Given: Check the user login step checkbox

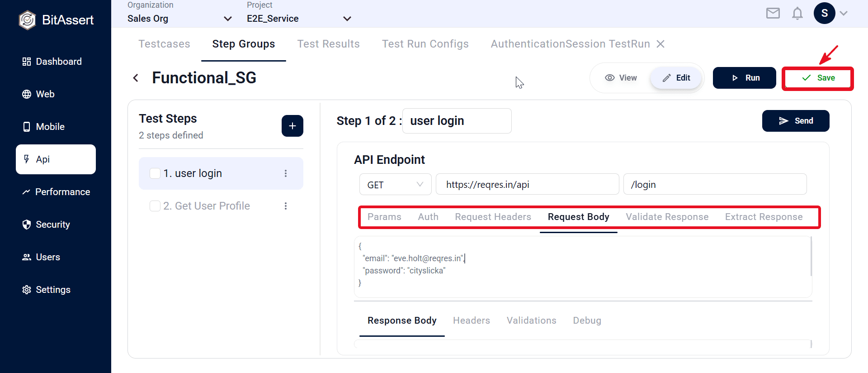Looking at the screenshot, I should [155, 173].
